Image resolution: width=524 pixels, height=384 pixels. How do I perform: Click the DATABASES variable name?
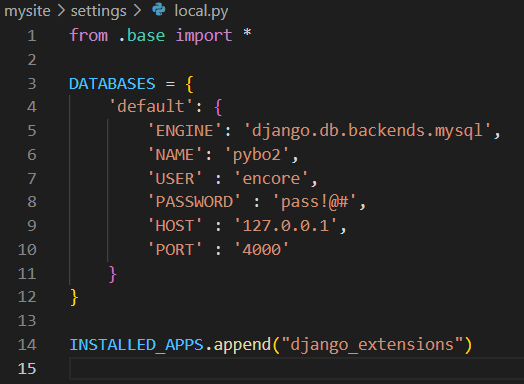click(112, 84)
